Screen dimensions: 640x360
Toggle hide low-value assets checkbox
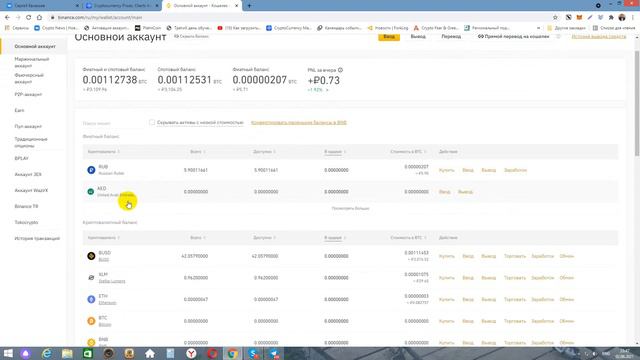pos(152,122)
